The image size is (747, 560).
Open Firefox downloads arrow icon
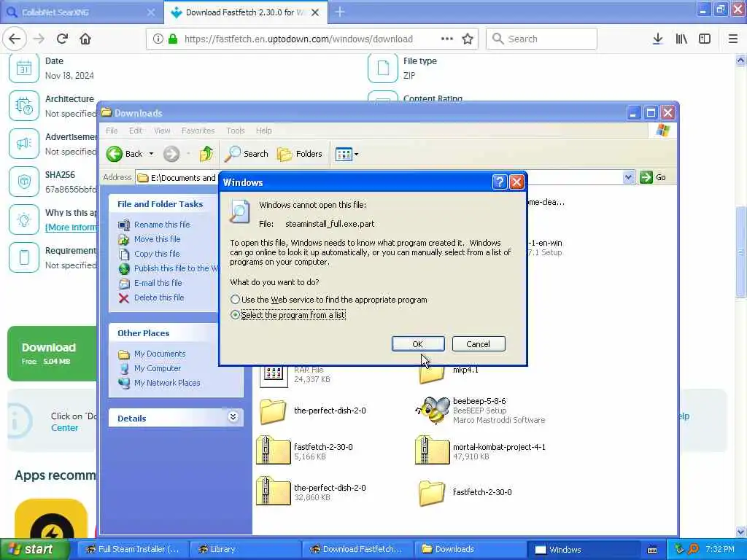657,39
